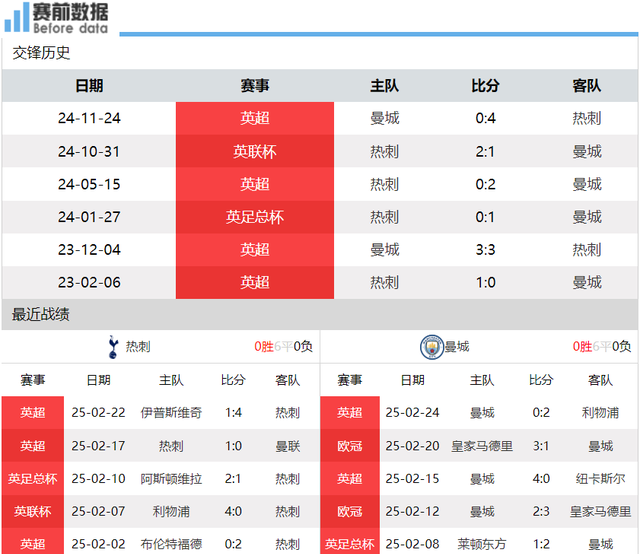Image resolution: width=640 pixels, height=554 pixels.
Task: Click 利物浦 in the 25-02-24 row
Action: 600,413
